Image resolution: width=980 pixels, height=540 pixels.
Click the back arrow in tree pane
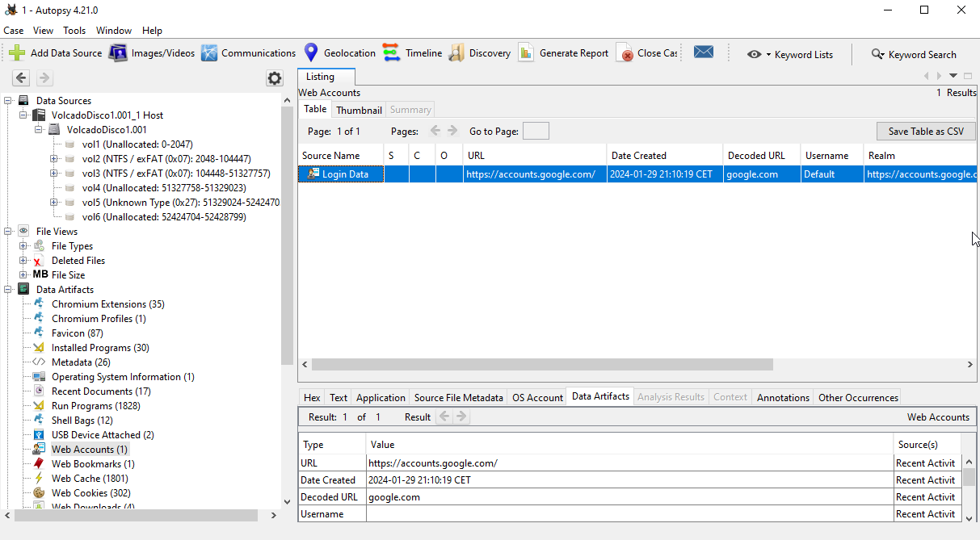click(21, 78)
